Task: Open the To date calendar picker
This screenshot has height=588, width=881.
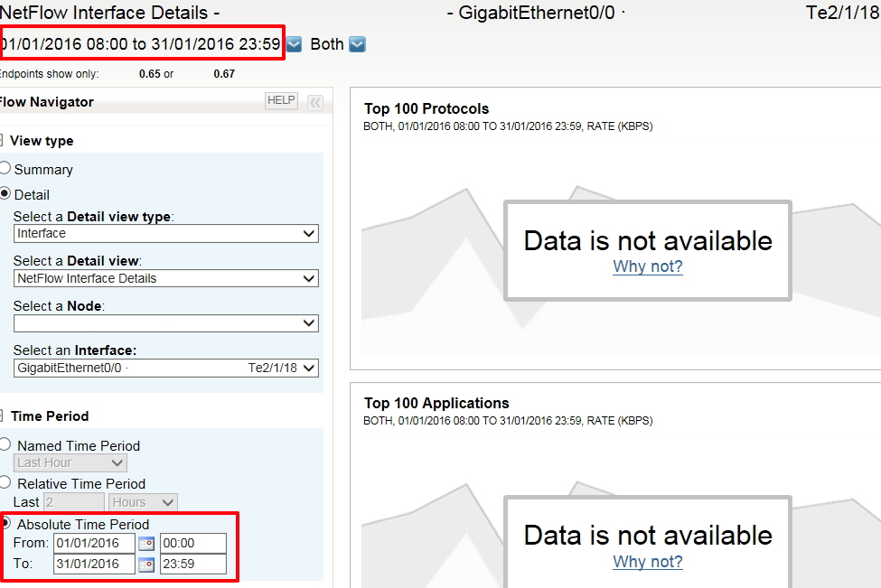Action: [x=145, y=565]
